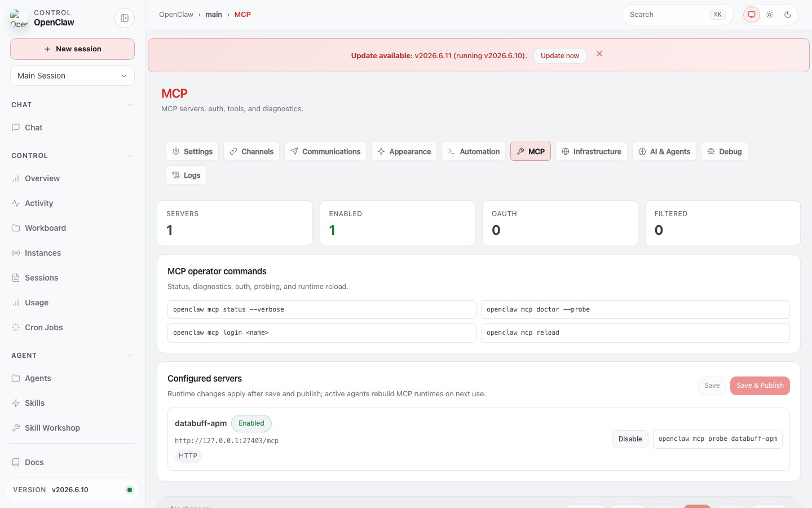Click the Instances broadcast icon
Viewport: 812px width, 508px height.
pyautogui.click(x=16, y=253)
